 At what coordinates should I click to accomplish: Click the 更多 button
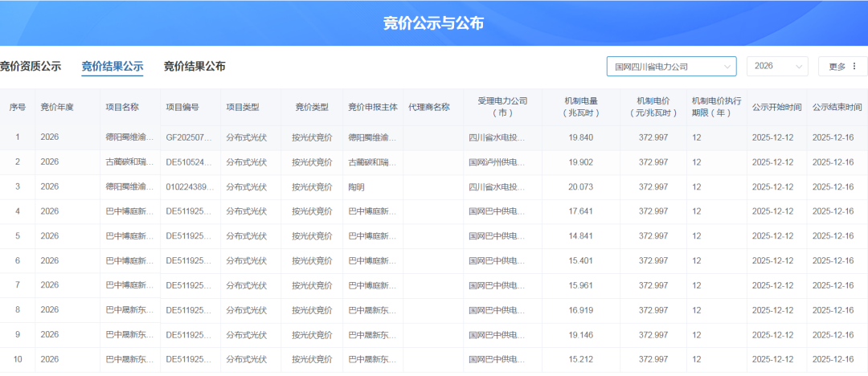pyautogui.click(x=842, y=67)
